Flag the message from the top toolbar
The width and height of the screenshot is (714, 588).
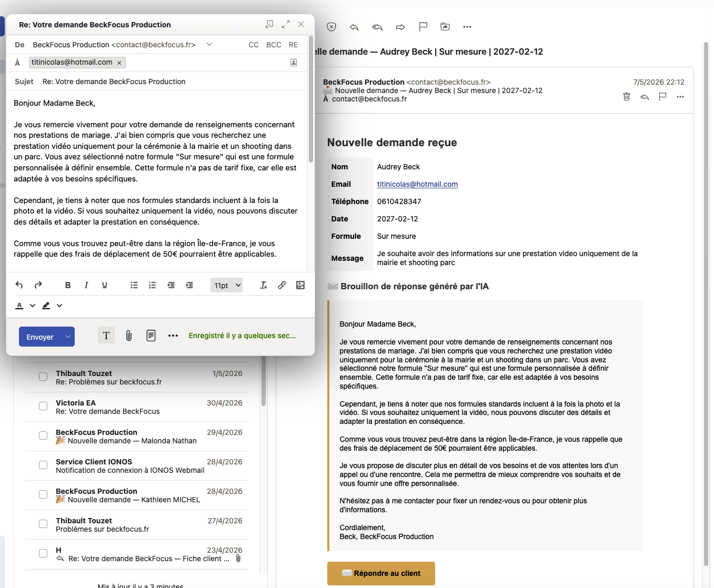point(423,27)
